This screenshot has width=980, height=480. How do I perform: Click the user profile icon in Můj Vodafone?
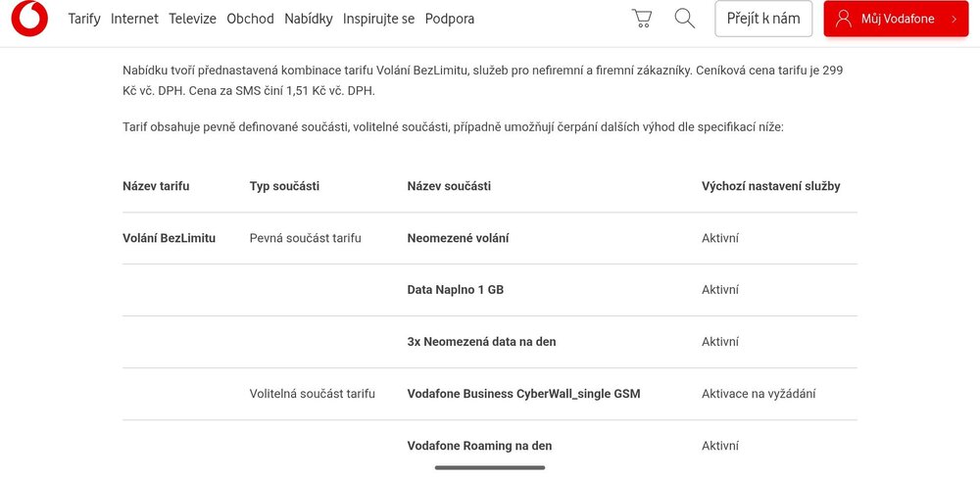click(x=844, y=19)
